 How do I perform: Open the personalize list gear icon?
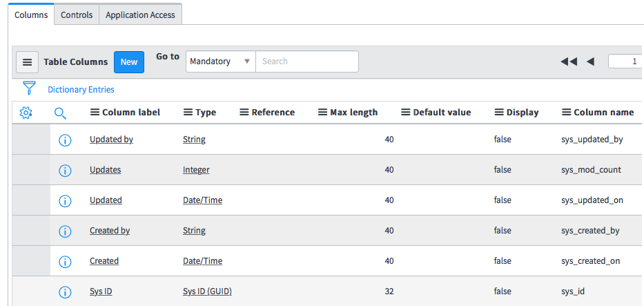(26, 113)
